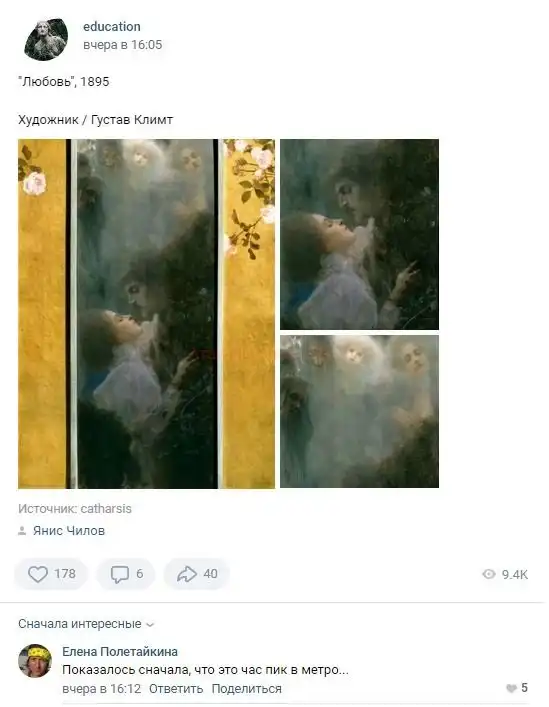Open the source link catharsis
This screenshot has height=707, width=549.
click(106, 509)
